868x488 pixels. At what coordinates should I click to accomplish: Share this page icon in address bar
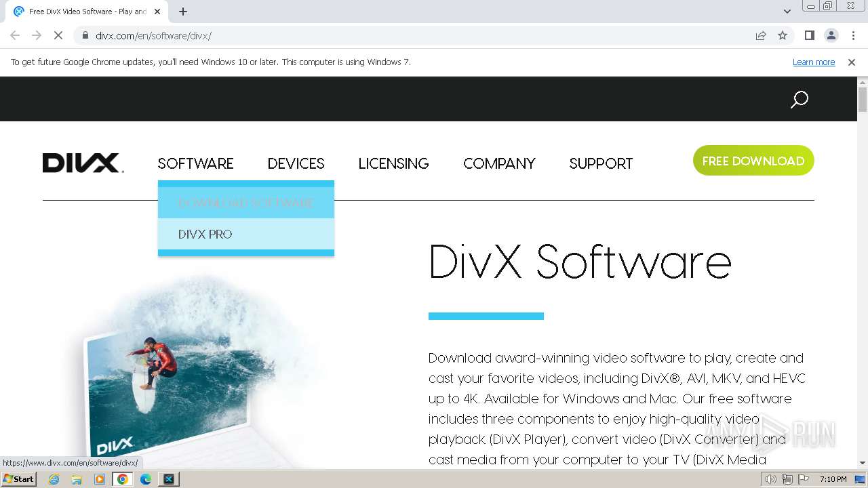tap(761, 35)
